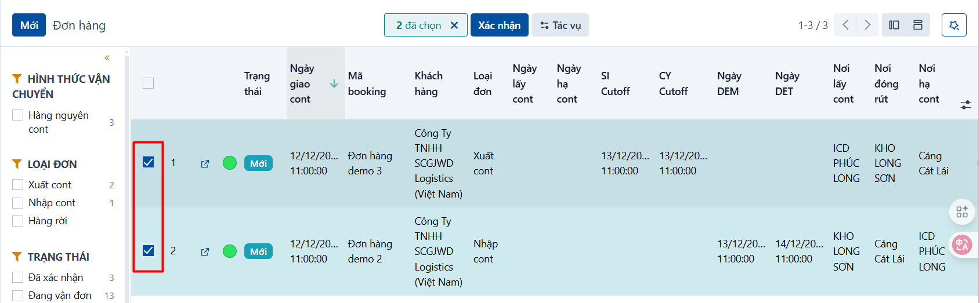Sort by Ngày giao cont column arrow
The height and width of the screenshot is (303, 980).
pyautogui.click(x=334, y=84)
